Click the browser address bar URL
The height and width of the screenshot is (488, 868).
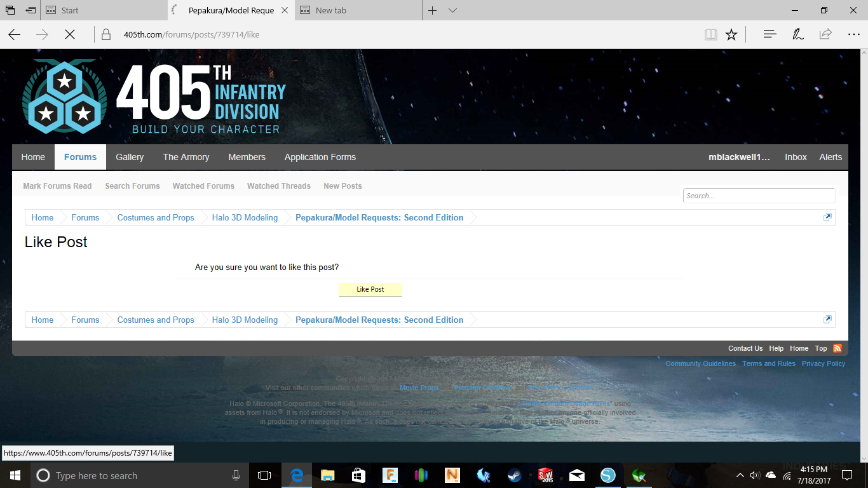[x=191, y=34]
